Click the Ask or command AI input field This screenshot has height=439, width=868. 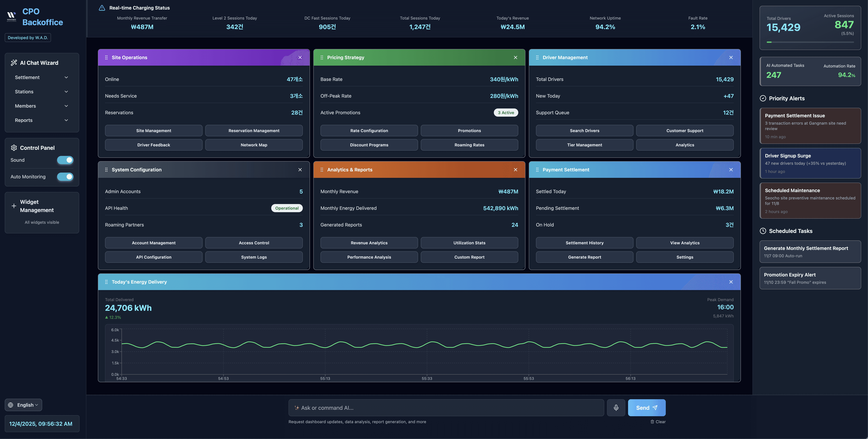[x=446, y=408]
